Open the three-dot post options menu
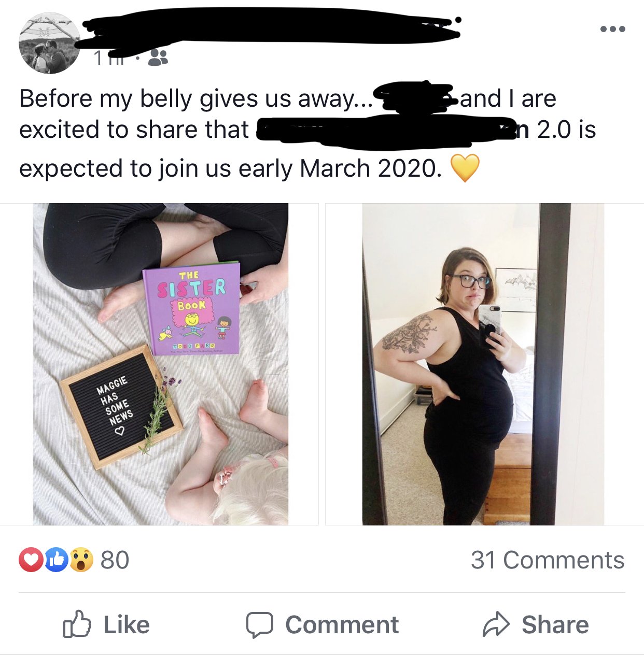 613,29
